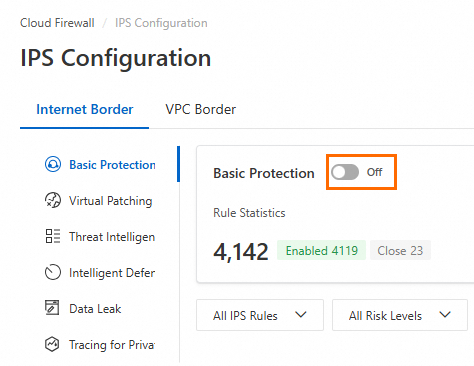Turn on the Basic Protection switch
474x366 pixels.
[x=345, y=172]
